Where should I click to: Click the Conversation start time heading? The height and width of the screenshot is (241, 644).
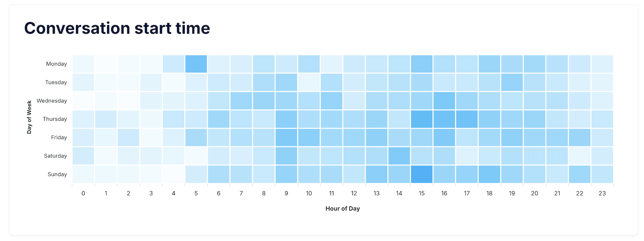tap(117, 28)
